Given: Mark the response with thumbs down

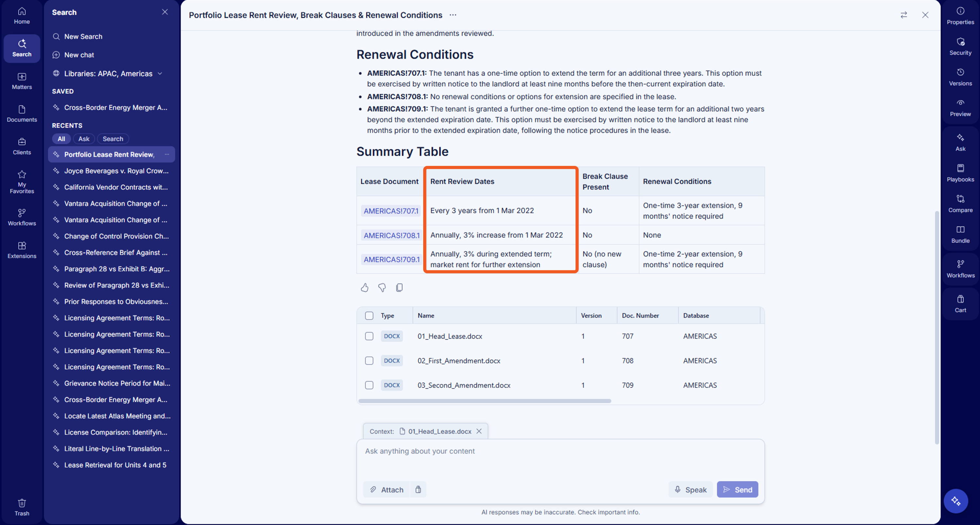Looking at the screenshot, I should pyautogui.click(x=382, y=288).
